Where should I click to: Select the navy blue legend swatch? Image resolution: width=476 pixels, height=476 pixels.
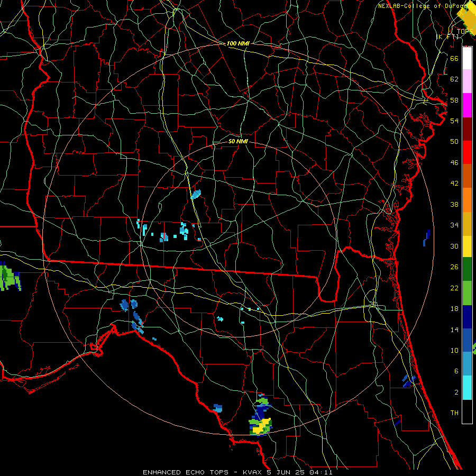[x=467, y=317]
